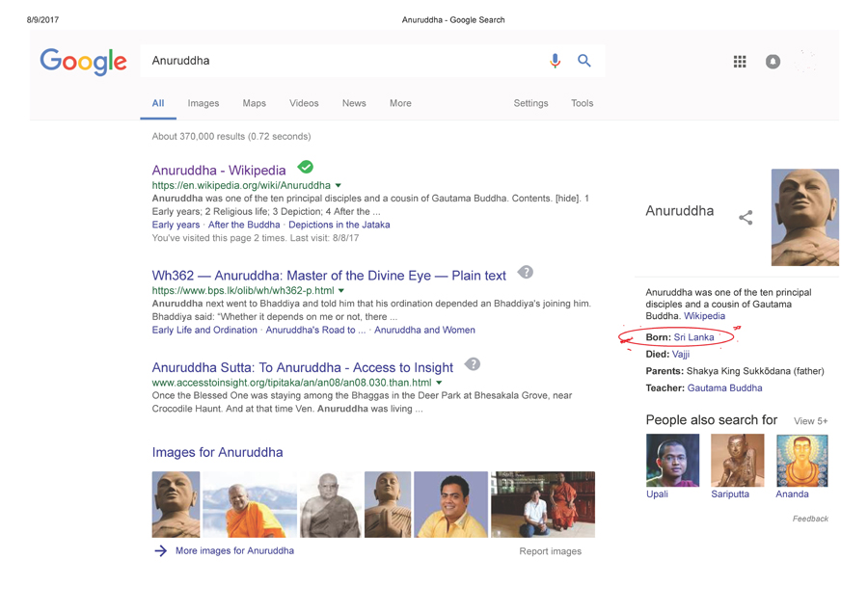Open Wikipedia link in knowledge panel

pos(704,316)
